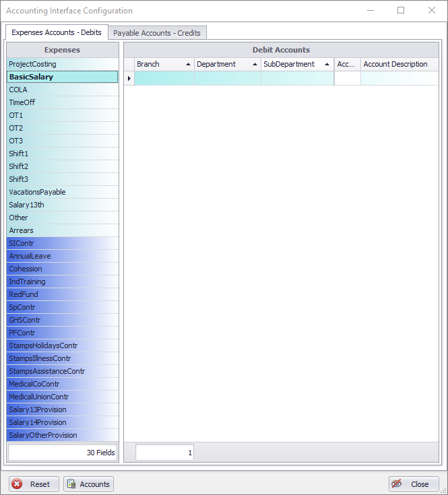This screenshot has width=448, height=495.
Task: Click the Close eye icon
Action: [397, 484]
